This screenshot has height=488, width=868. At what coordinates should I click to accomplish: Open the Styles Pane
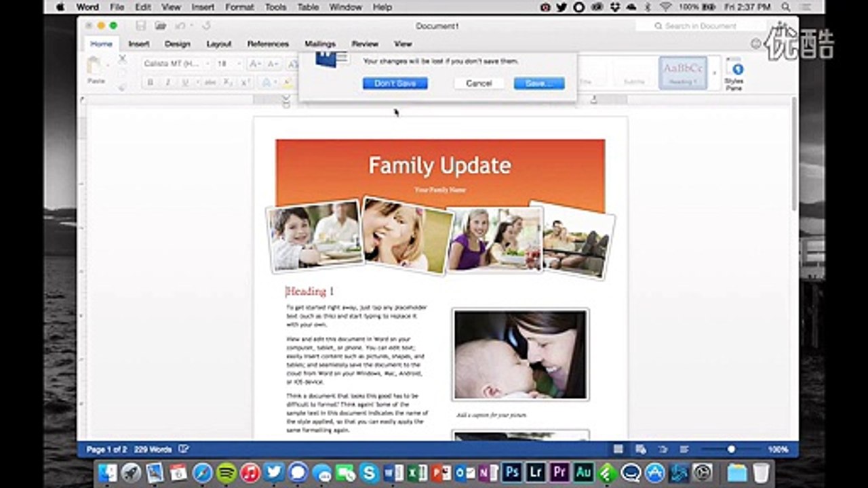coord(734,74)
